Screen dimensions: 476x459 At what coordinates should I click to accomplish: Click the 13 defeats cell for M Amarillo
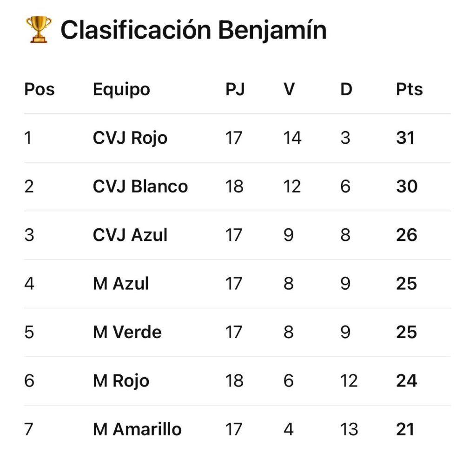point(349,429)
